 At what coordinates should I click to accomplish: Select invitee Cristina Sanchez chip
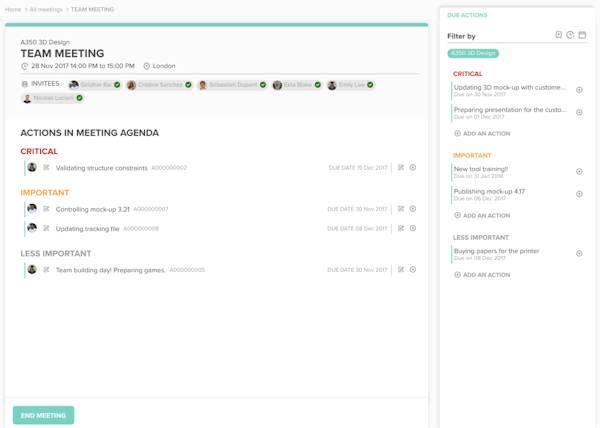click(x=159, y=85)
